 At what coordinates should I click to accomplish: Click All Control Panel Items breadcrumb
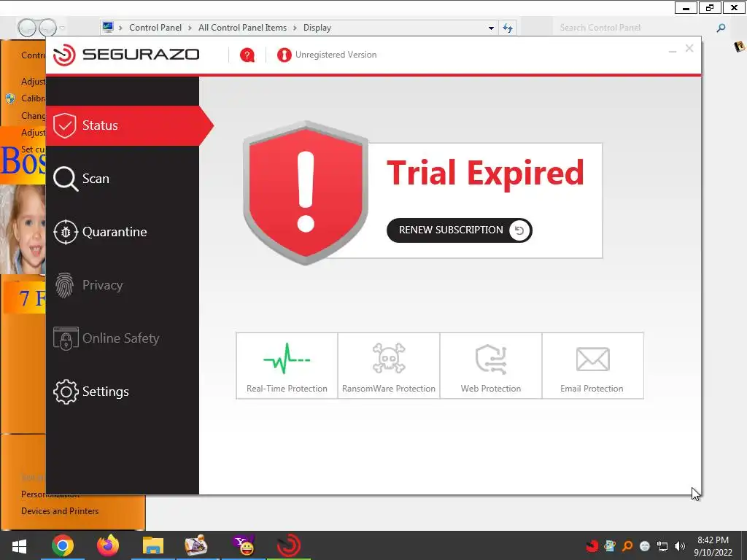(242, 28)
